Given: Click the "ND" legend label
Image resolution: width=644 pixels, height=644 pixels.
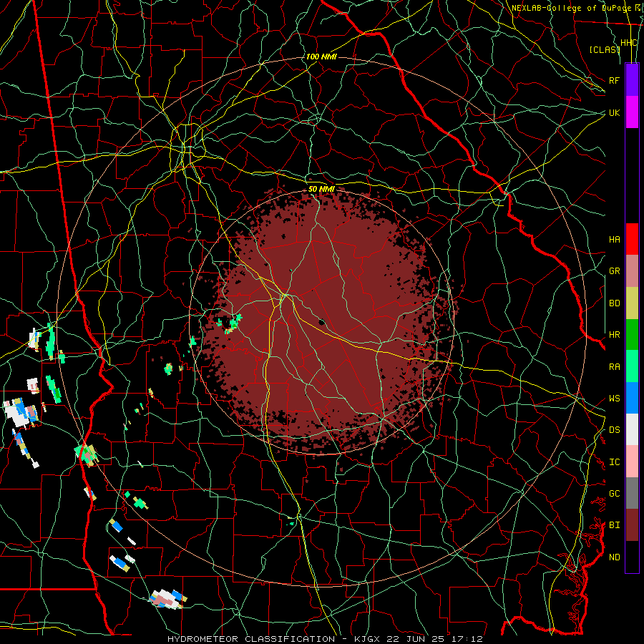Looking at the screenshot, I should [615, 557].
